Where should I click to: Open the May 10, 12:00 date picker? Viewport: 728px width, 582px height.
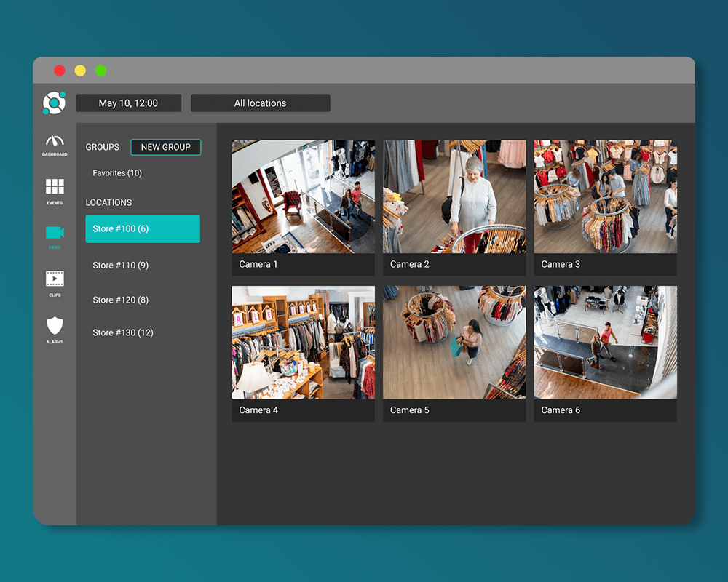click(129, 103)
